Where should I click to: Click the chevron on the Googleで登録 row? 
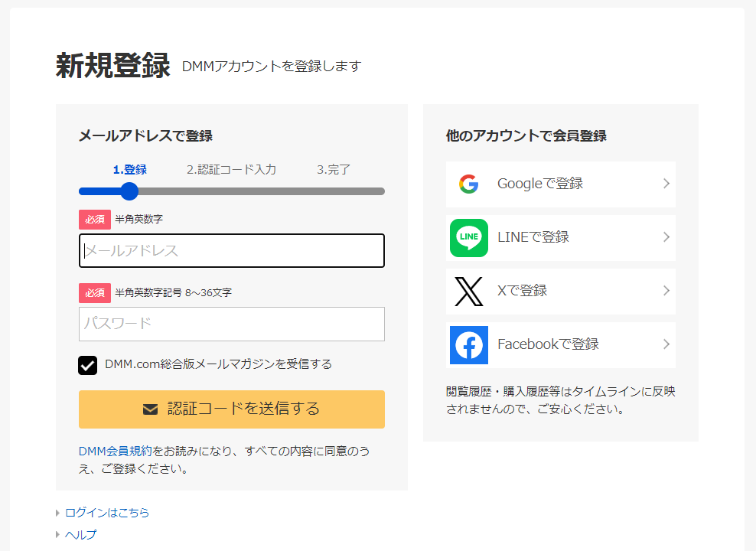pyautogui.click(x=666, y=184)
